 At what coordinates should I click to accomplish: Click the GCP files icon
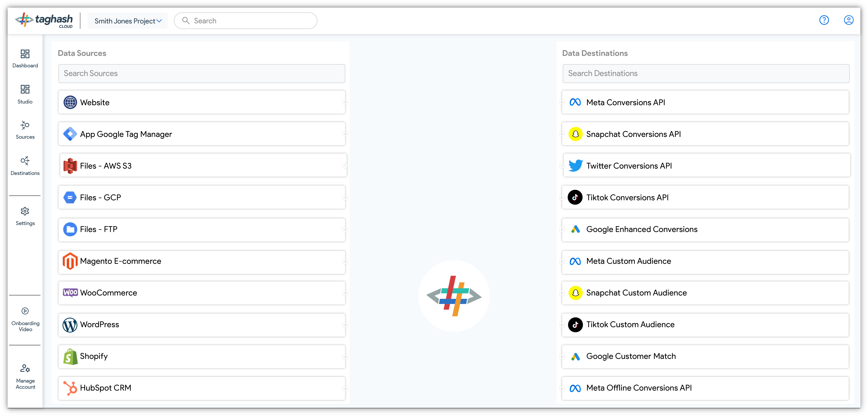[70, 197]
